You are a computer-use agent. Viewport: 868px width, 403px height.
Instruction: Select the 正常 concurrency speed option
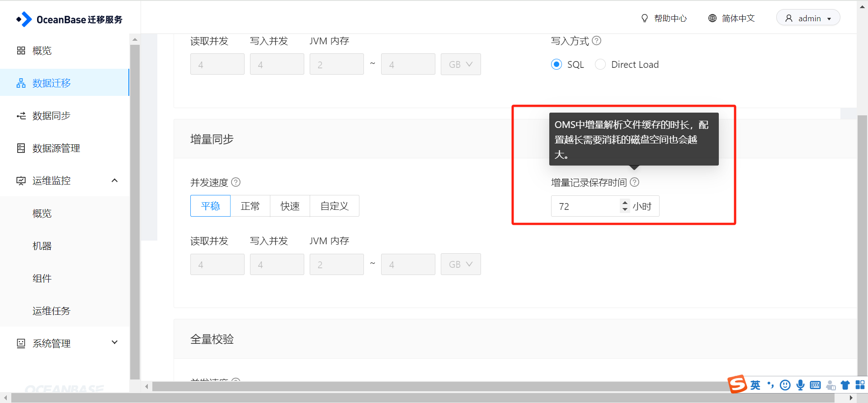click(250, 206)
